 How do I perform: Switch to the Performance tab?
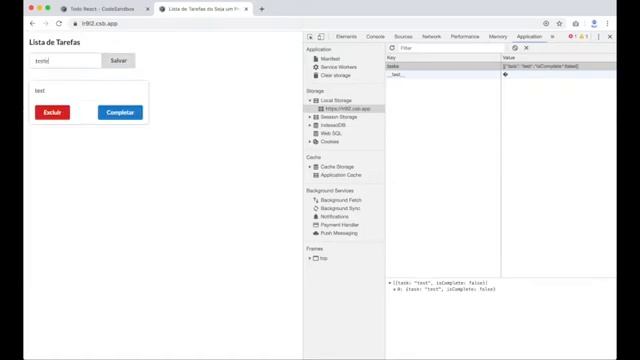pos(465,37)
